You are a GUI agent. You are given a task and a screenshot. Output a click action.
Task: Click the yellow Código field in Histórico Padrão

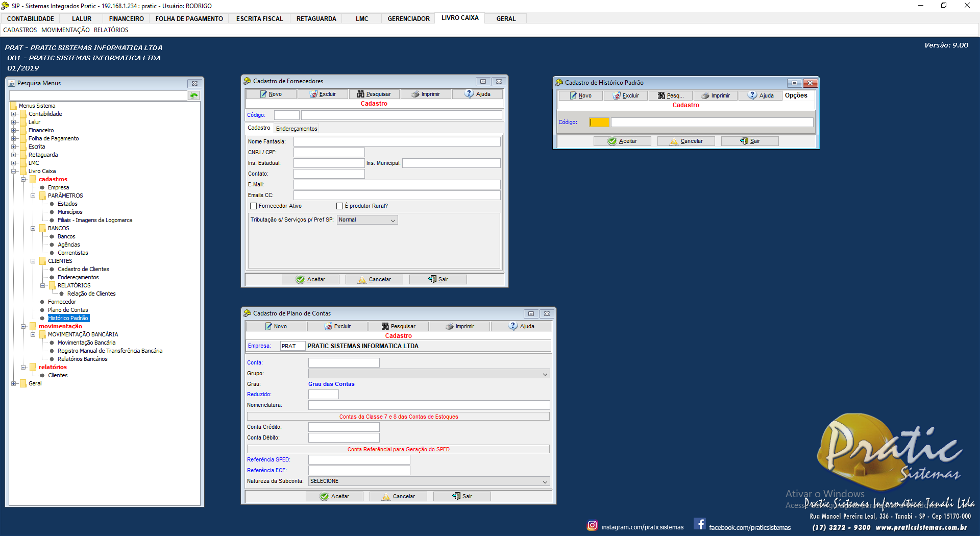point(599,123)
